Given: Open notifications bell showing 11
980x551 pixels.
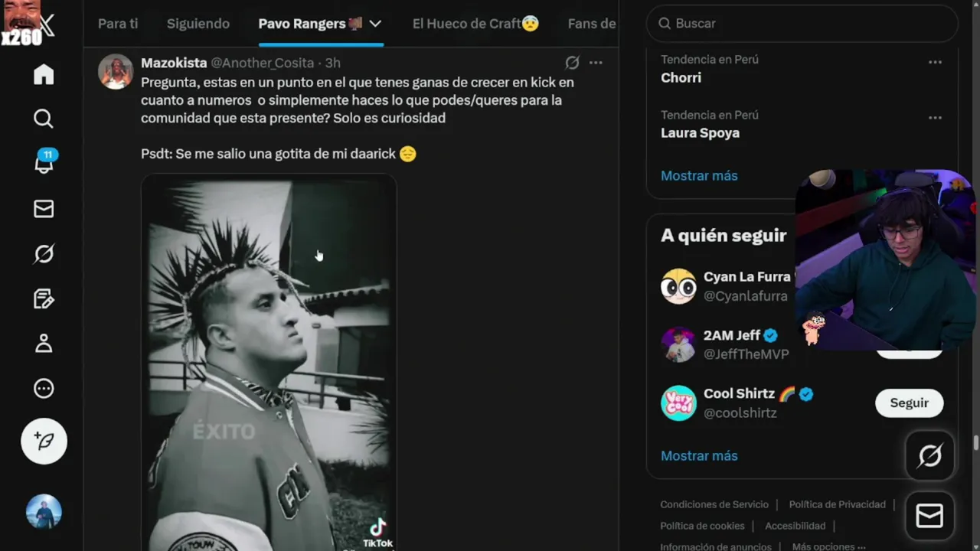Looking at the screenshot, I should tap(44, 162).
